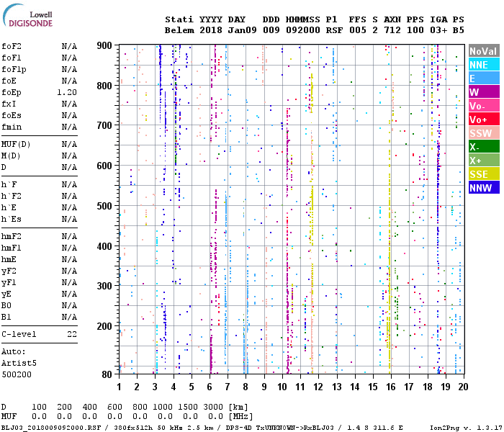Click the fmin parameter label
The height and width of the screenshot is (432, 504).
[x=12, y=127]
